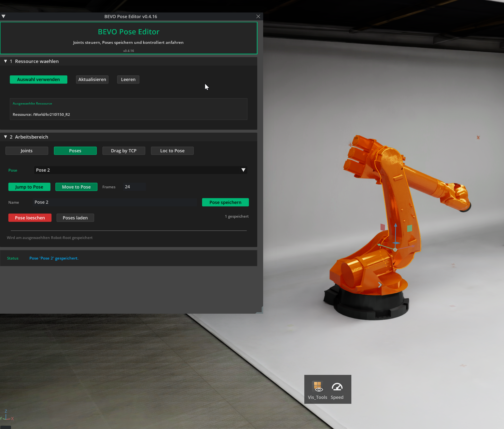Click the Ausgewaehlte Ressource label
Screen dimensions: 504x429
[x=32, y=103]
